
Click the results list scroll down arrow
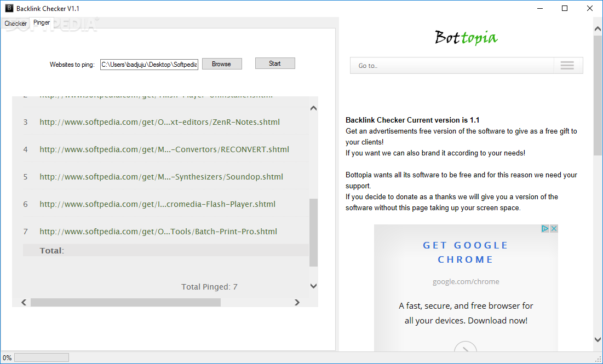click(x=313, y=286)
